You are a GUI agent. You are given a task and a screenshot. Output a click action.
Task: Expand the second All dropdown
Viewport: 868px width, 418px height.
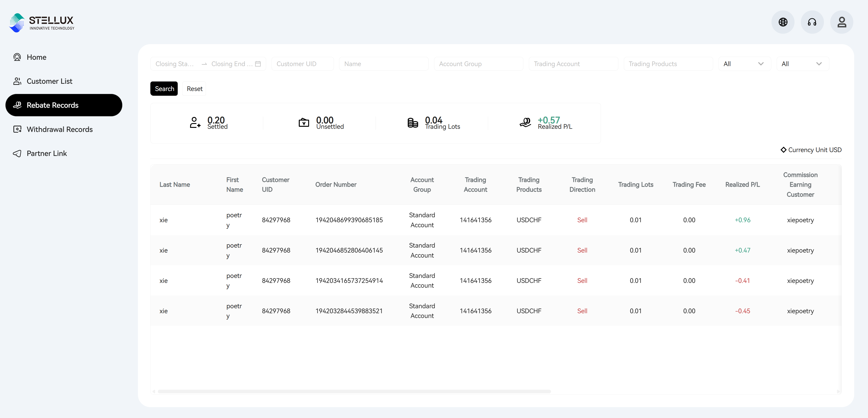[803, 64]
